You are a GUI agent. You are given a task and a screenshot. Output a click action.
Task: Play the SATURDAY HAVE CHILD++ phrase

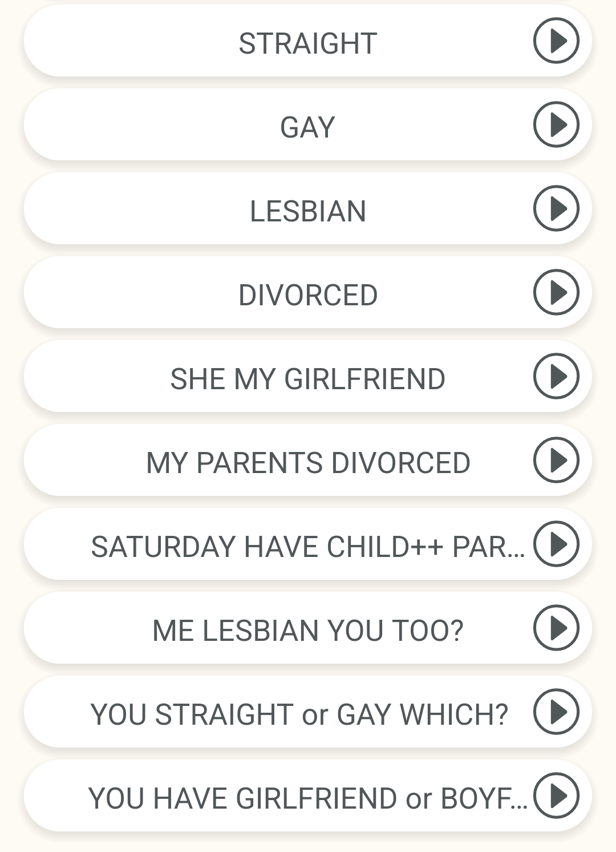tap(556, 544)
